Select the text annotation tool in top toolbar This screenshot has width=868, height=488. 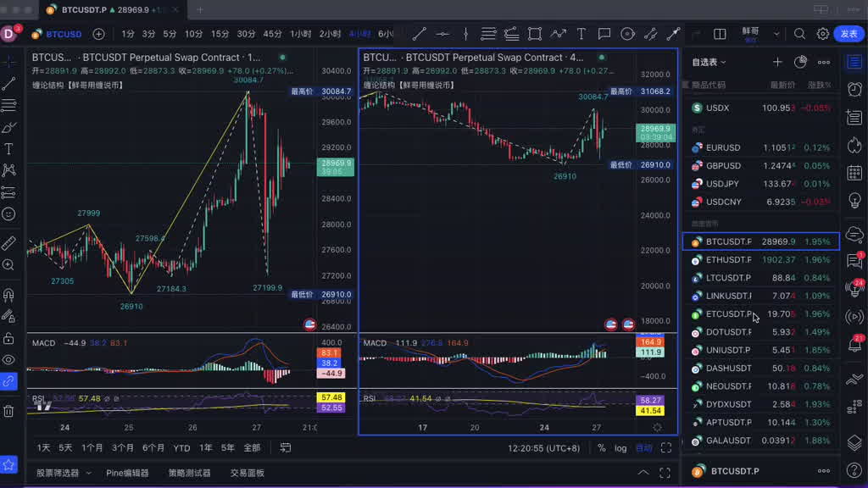coord(581,34)
